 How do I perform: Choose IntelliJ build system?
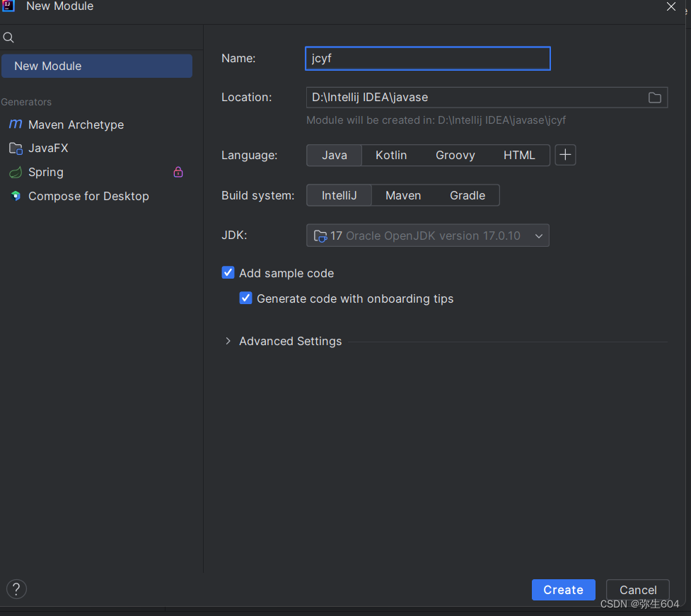coord(339,195)
